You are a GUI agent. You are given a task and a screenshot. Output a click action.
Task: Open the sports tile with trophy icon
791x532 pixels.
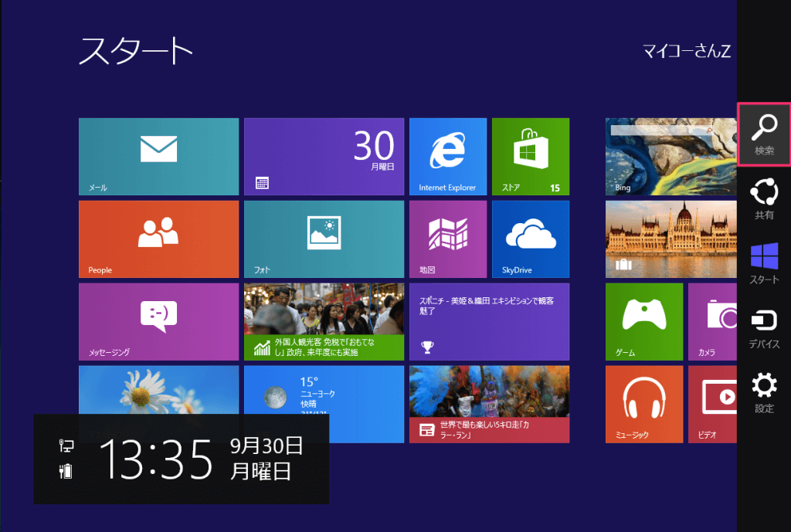coord(489,322)
